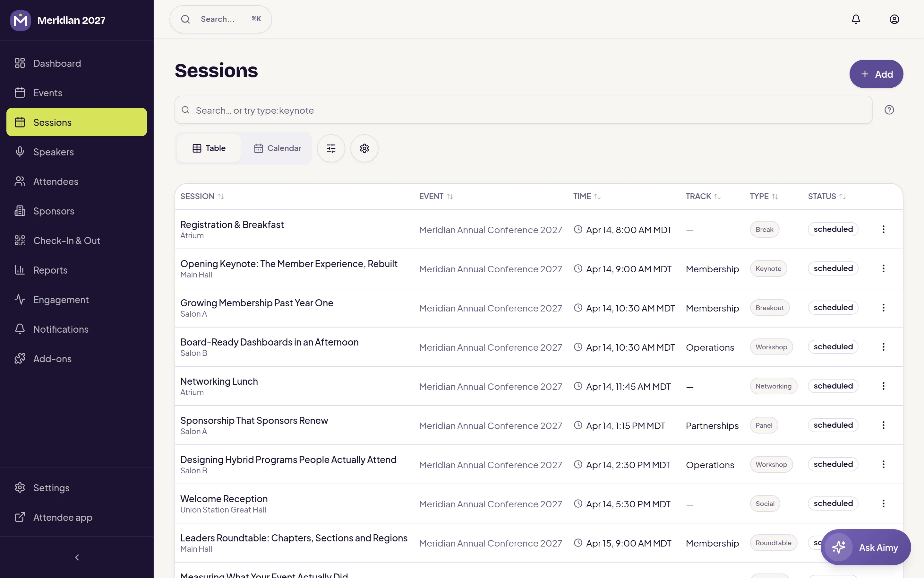The width and height of the screenshot is (924, 578).
Task: Open Notifications page from sidebar
Action: [x=77, y=329]
